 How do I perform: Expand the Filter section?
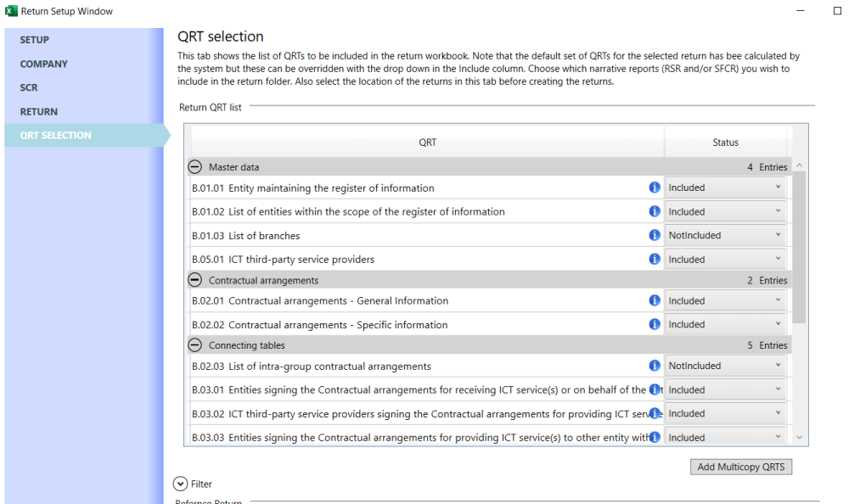180,484
